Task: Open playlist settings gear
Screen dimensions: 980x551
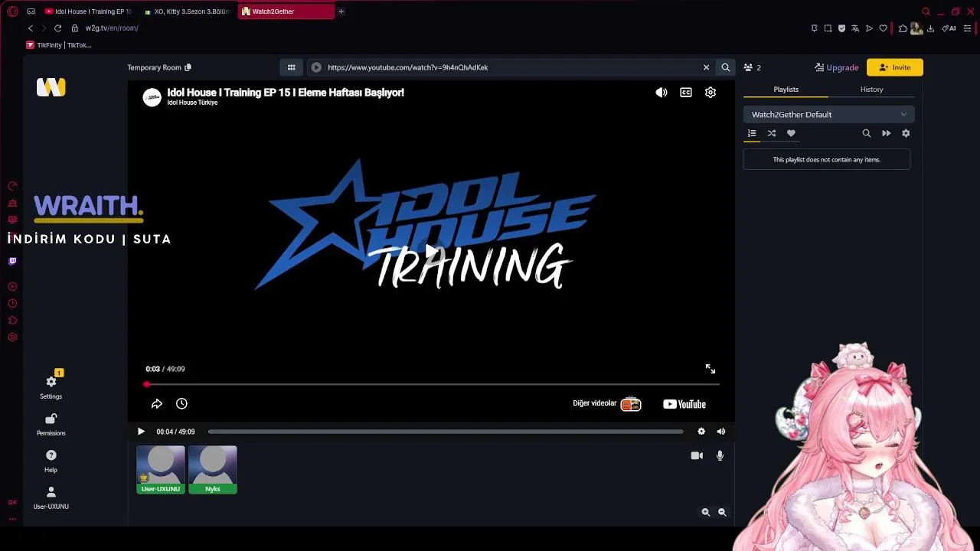Action: point(906,133)
